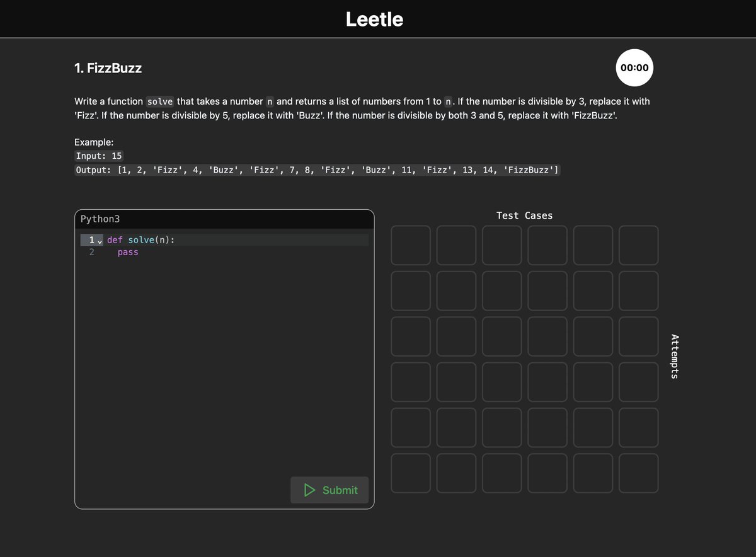Select first test case box in bottom row
Screen dimensions: 756x557
click(411, 473)
